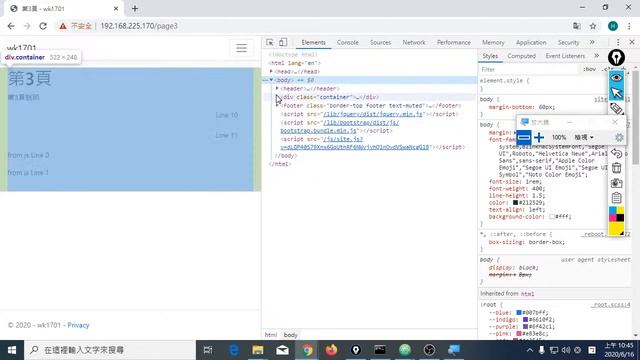Click the Epic Pen clipboard icon
Screen dimensions: 640x360
point(616,198)
